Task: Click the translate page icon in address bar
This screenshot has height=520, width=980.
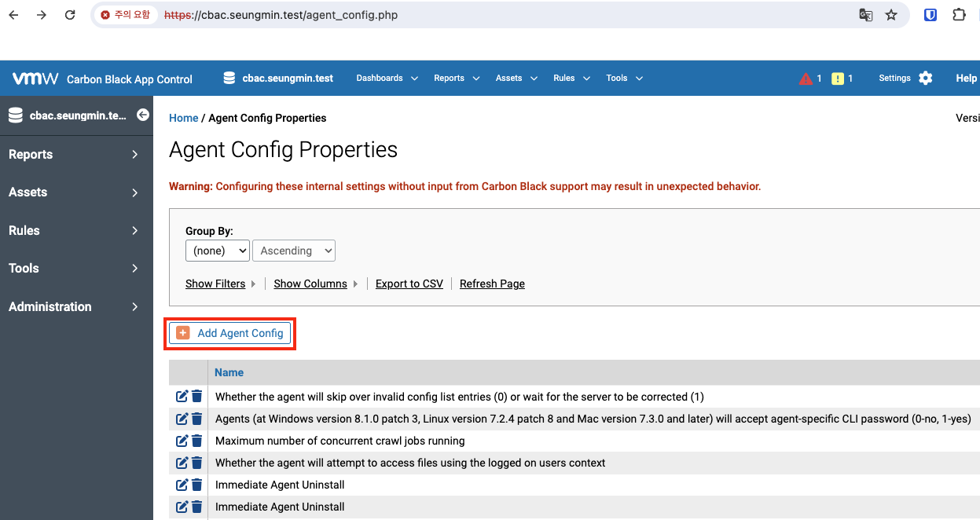Action: click(x=865, y=15)
